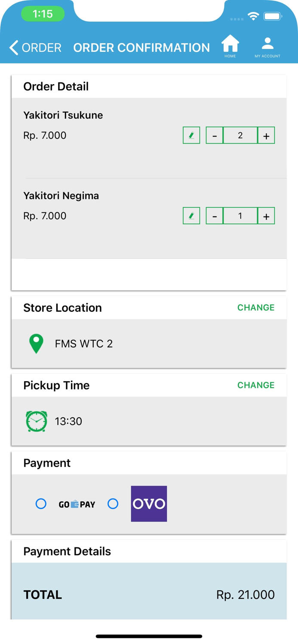Increase Yakitori Negima quantity with plus button
Viewport: 298px width, 644px height.
pyautogui.click(x=266, y=216)
